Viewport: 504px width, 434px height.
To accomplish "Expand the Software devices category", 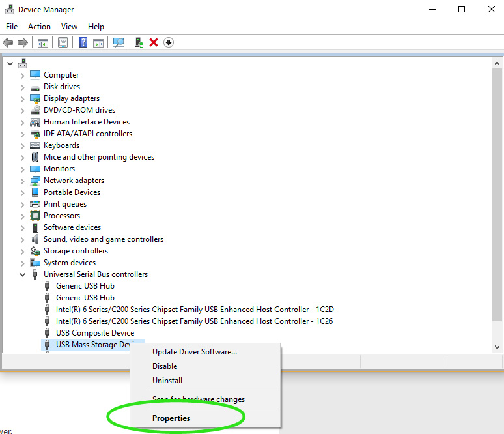I will [x=22, y=228].
